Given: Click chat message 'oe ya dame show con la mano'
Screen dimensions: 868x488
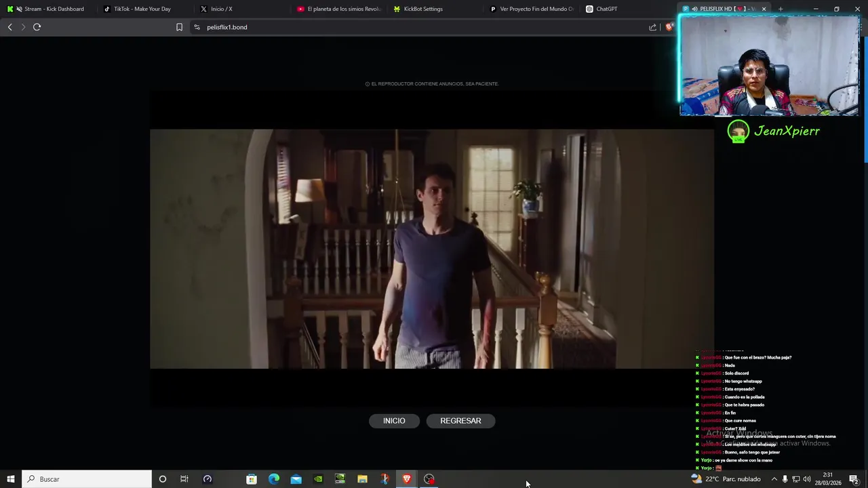Looking at the screenshot, I should click(743, 460).
